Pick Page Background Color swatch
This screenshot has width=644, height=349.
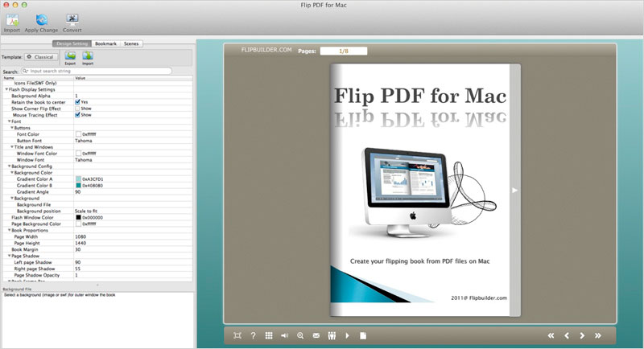[78, 224]
